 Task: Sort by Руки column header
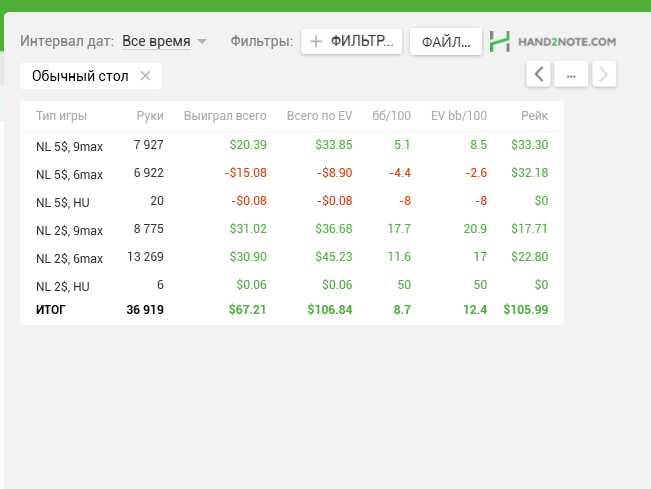tap(150, 116)
